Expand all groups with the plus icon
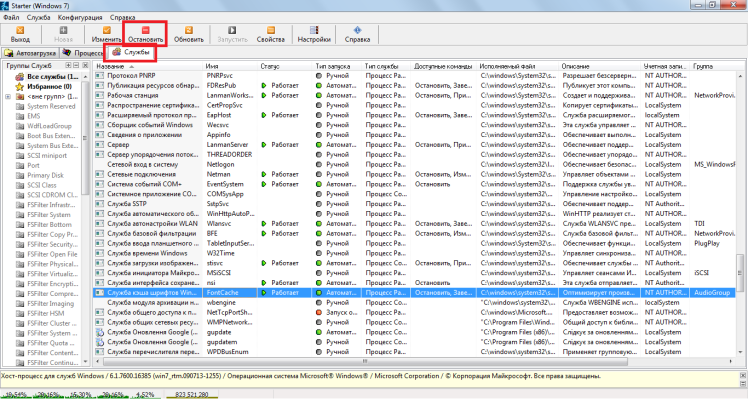 coord(68,65)
